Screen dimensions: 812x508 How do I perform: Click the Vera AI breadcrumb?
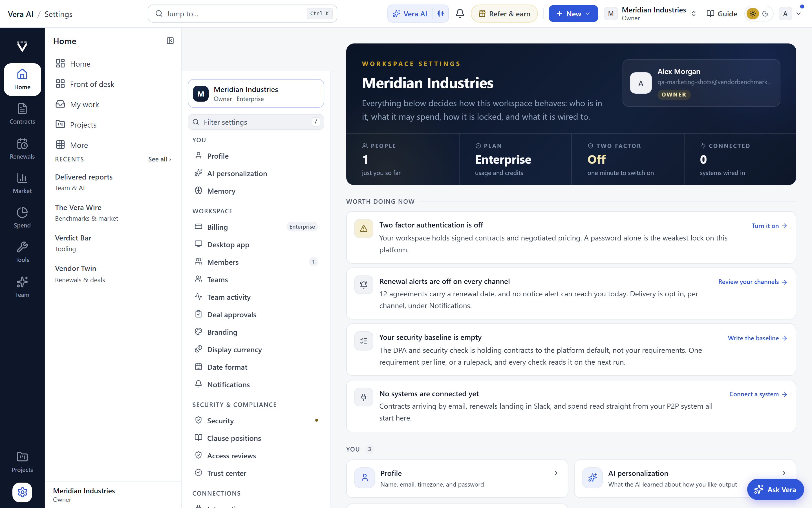(x=21, y=14)
